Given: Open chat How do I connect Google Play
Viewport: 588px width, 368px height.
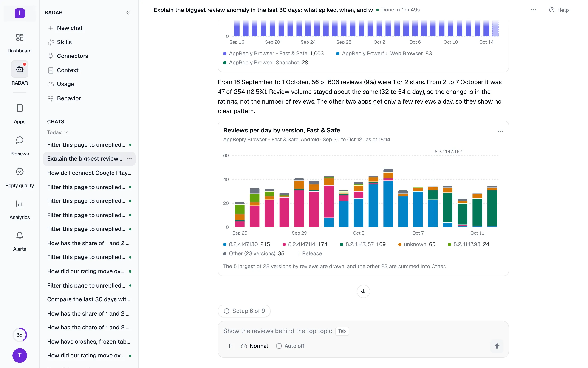Looking at the screenshot, I should pos(89,173).
